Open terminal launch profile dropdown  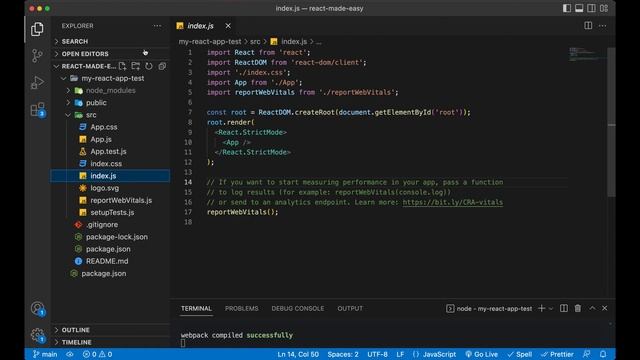[x=551, y=309]
